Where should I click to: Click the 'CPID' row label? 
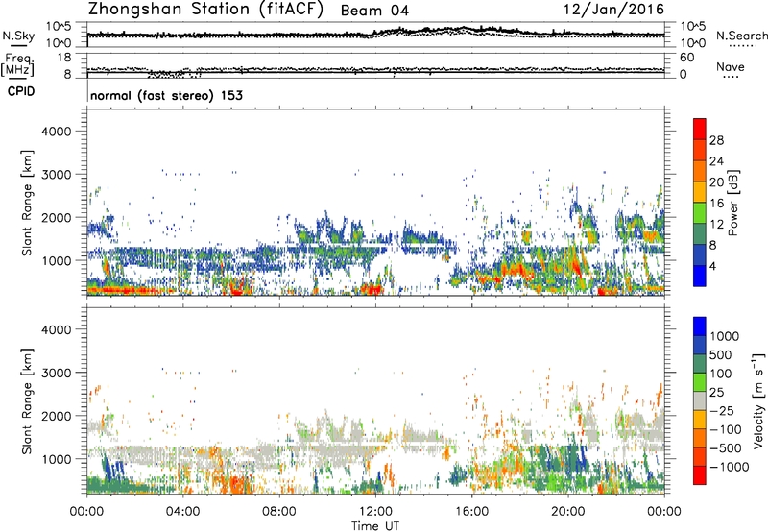click(21, 91)
